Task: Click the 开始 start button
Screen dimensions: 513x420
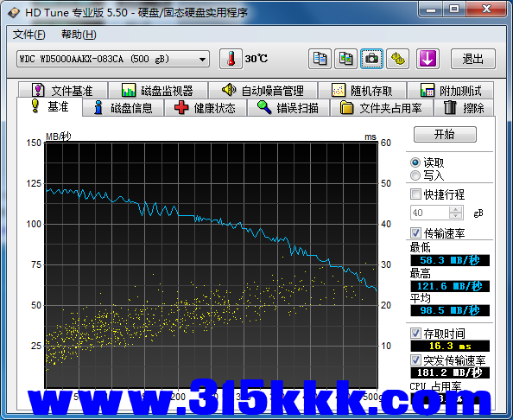Action: tap(445, 134)
